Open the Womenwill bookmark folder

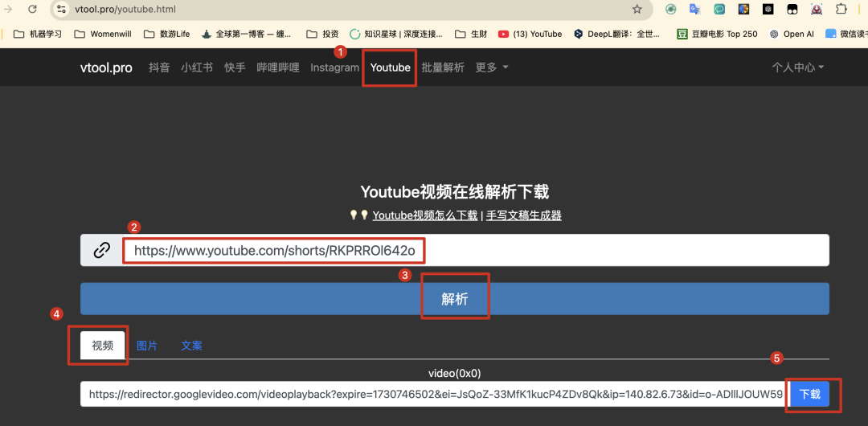103,34
